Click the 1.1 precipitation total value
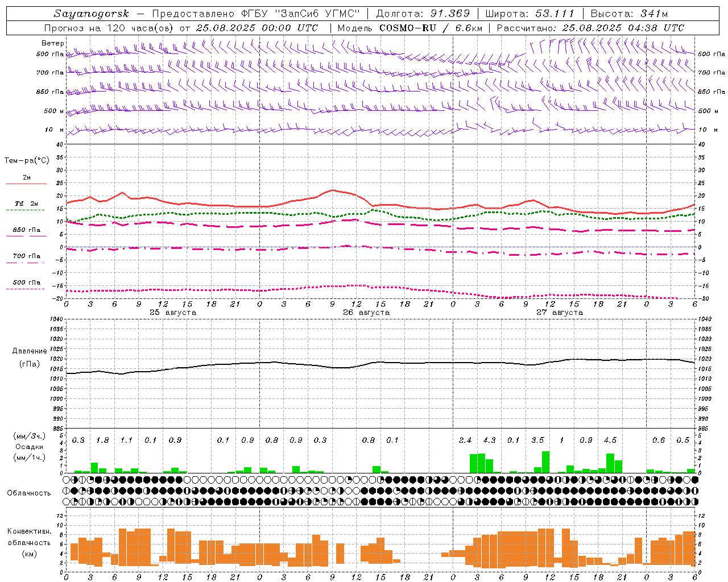 tap(126, 440)
